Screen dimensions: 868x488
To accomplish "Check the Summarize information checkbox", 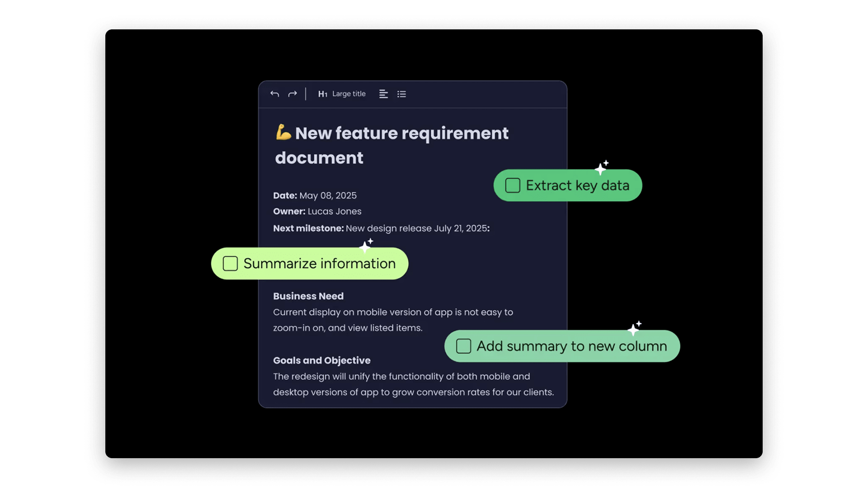I will (x=230, y=263).
